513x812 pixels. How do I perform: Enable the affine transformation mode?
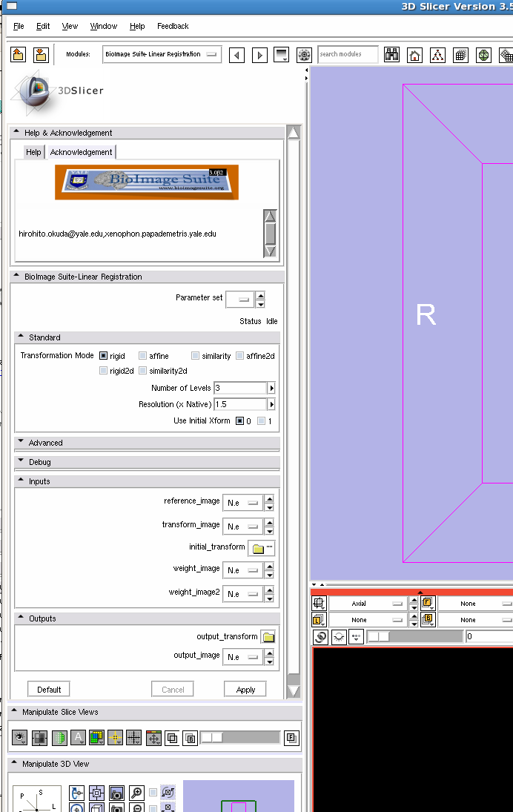[x=143, y=356]
